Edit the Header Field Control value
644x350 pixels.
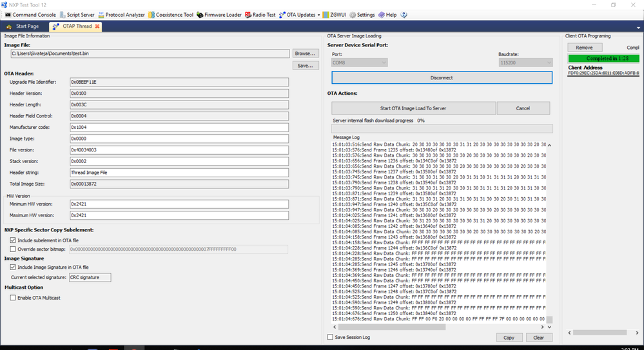[x=179, y=116]
